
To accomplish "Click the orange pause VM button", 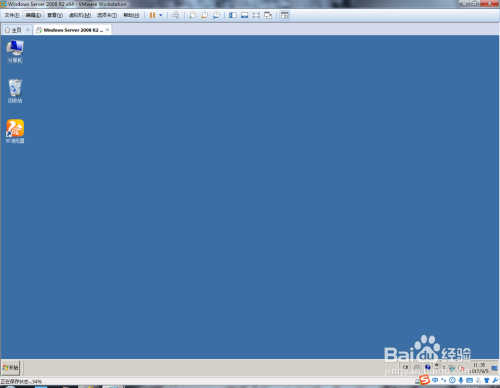I will coord(152,15).
